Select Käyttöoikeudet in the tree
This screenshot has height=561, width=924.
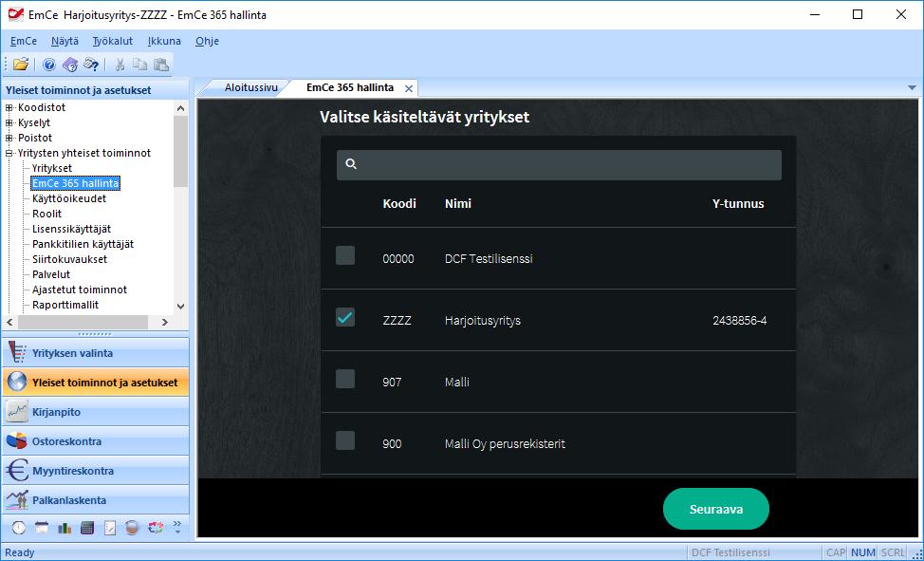pos(69,198)
